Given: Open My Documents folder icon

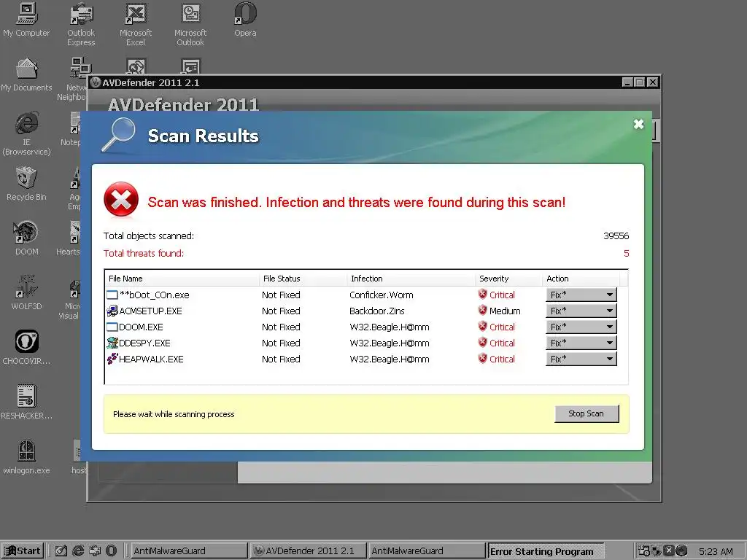Looking at the screenshot, I should pyautogui.click(x=26, y=74).
